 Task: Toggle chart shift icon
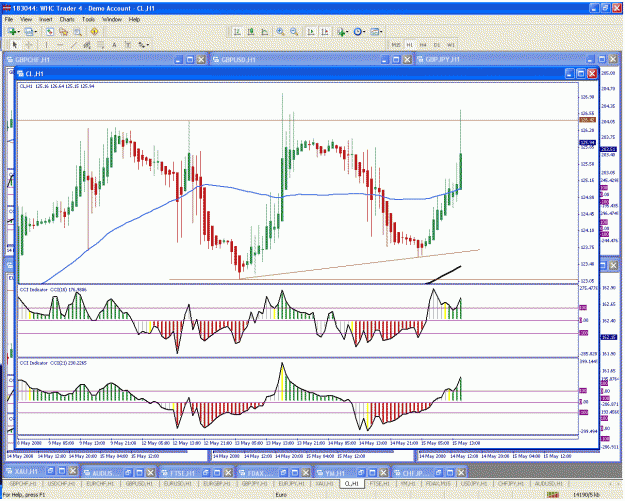(x=325, y=31)
